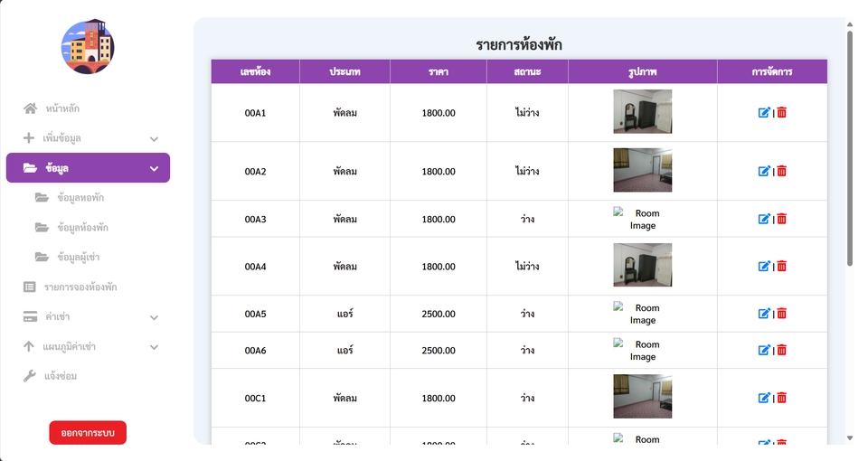Click the ว่าง status of room 00A3
Screen dimensions: 868x461
(x=527, y=219)
